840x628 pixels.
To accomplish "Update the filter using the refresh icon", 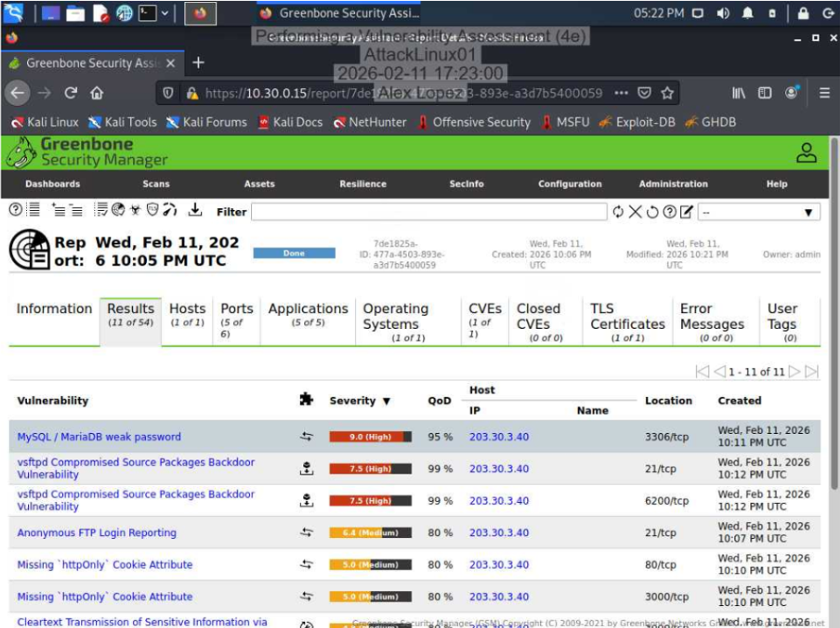I will [618, 211].
